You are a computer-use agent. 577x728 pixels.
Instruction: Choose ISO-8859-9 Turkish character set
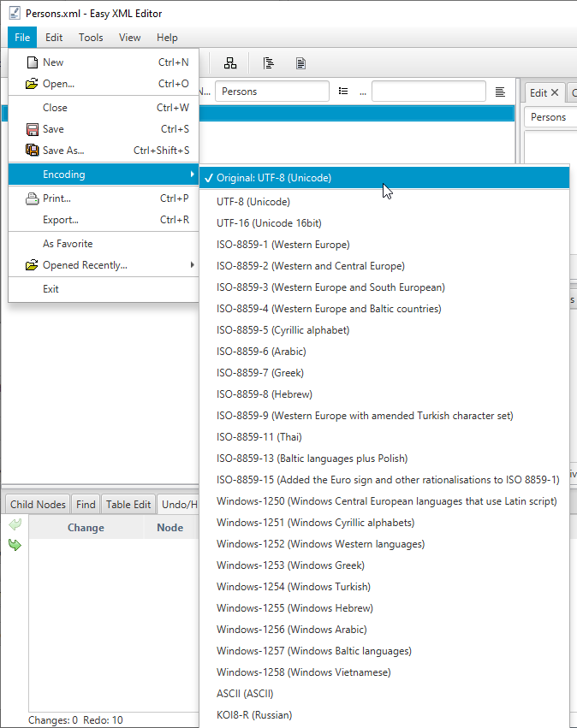[384, 415]
